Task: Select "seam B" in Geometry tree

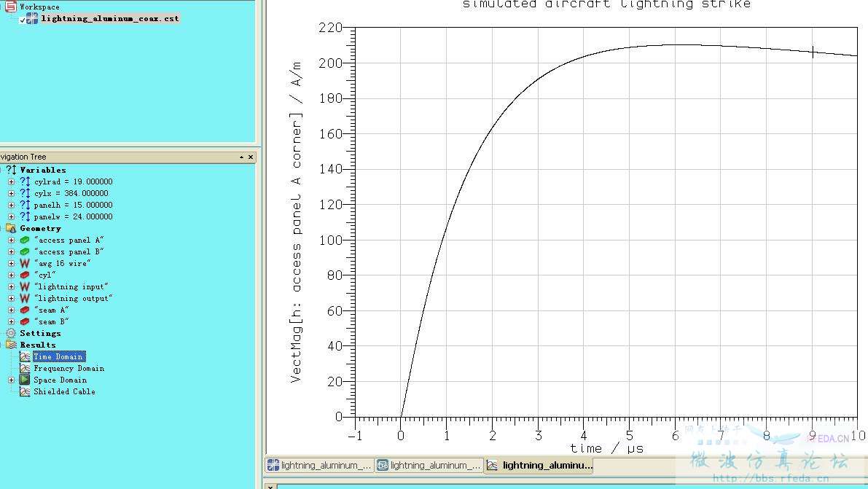Action: point(51,321)
